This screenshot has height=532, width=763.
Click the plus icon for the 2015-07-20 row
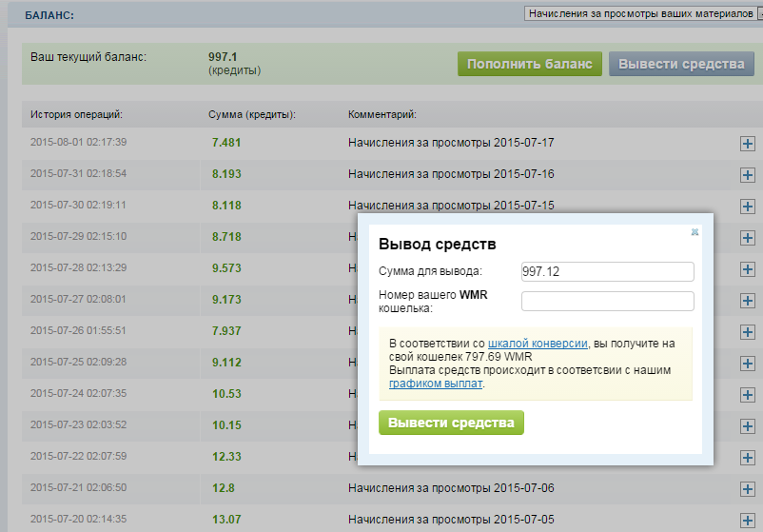(x=748, y=521)
